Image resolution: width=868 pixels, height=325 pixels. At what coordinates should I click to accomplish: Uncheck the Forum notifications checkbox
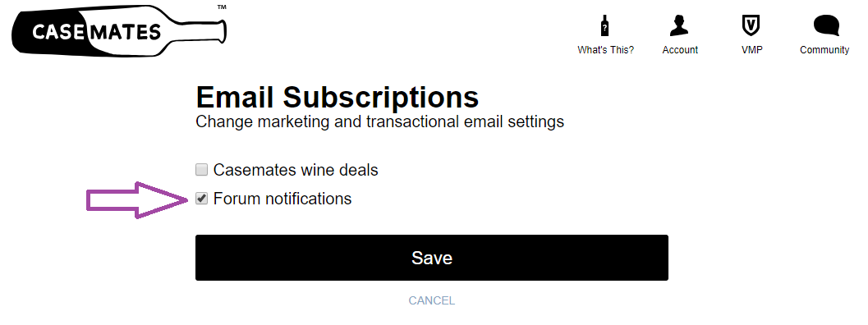click(x=201, y=199)
